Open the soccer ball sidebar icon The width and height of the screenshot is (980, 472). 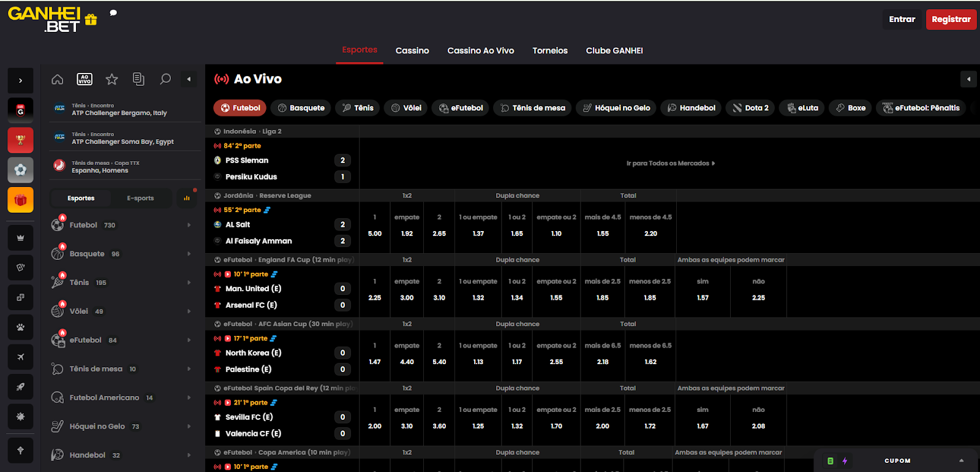click(20, 170)
